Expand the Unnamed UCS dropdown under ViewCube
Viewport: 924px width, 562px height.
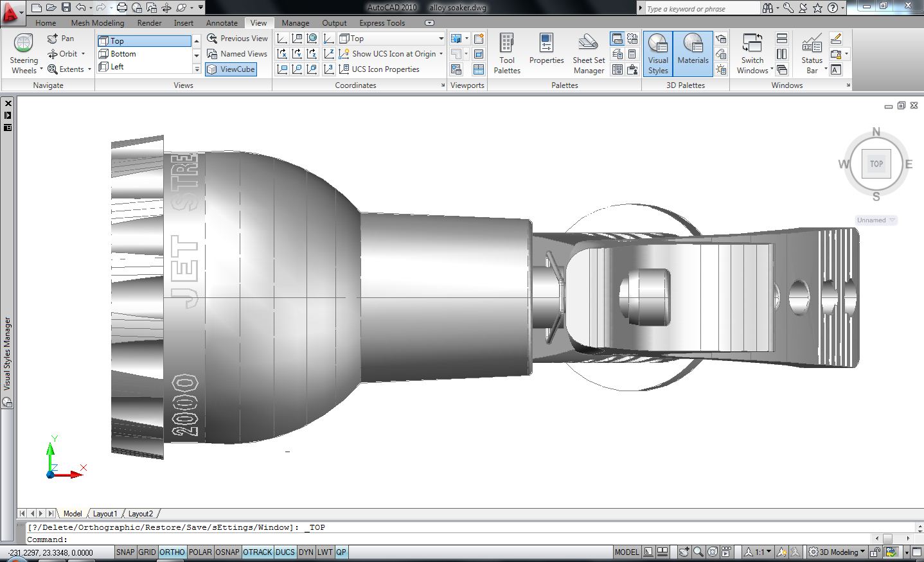875,220
